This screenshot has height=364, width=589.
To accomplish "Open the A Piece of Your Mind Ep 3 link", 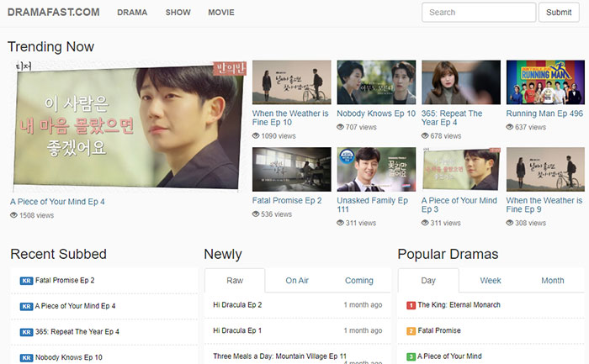I will click(x=459, y=205).
